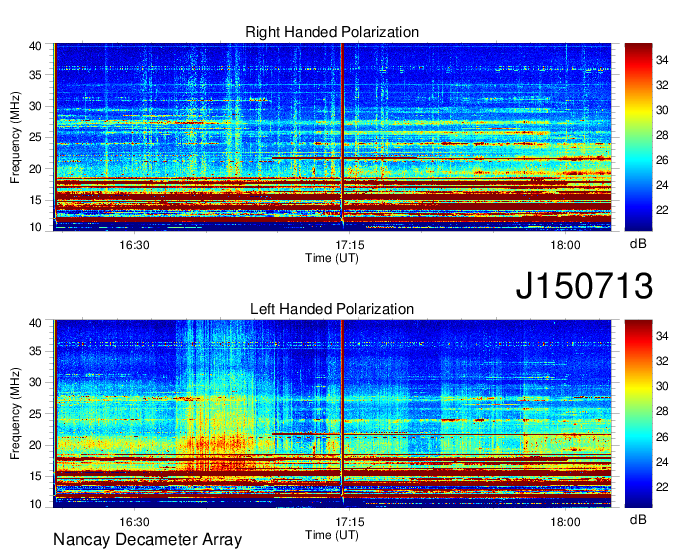680x552 pixels.
Task: Click the 17:15 tick of Right Handed plot
Action: tap(350, 245)
